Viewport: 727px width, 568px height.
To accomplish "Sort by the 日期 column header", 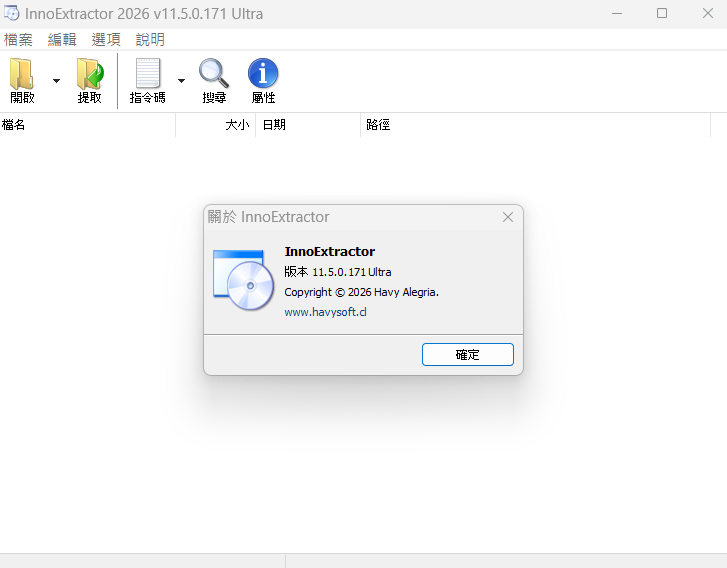I will [x=308, y=125].
